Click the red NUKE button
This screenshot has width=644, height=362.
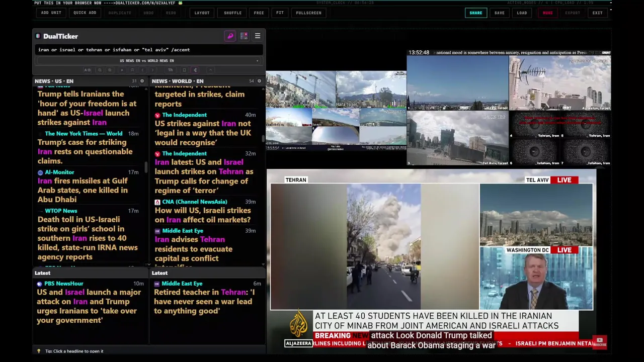coord(547,13)
